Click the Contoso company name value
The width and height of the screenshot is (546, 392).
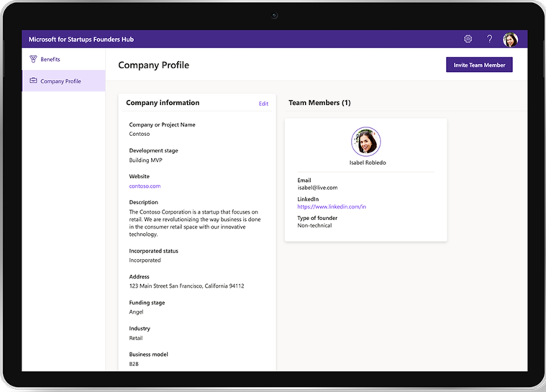coord(139,134)
